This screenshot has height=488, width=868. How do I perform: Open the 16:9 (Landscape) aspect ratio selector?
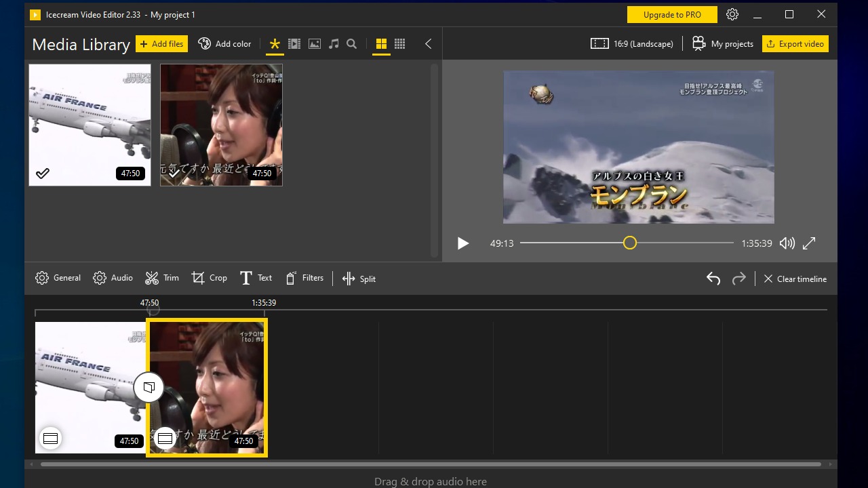(x=632, y=44)
